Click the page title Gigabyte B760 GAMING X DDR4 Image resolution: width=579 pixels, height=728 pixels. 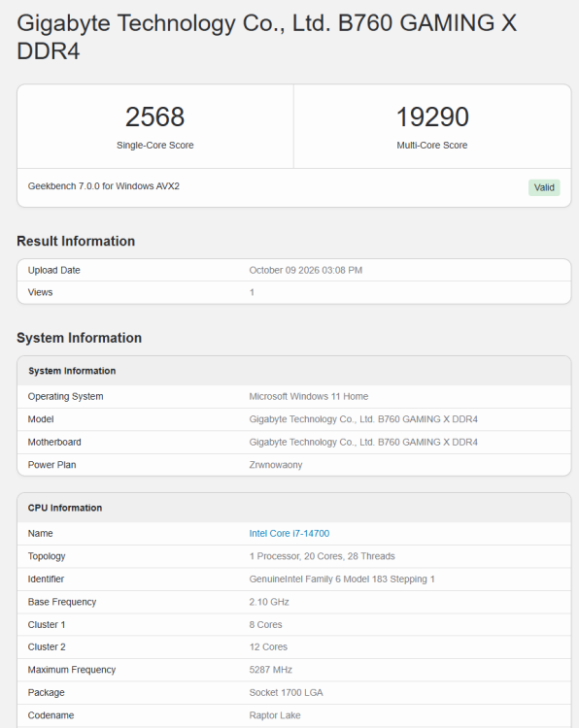267,37
